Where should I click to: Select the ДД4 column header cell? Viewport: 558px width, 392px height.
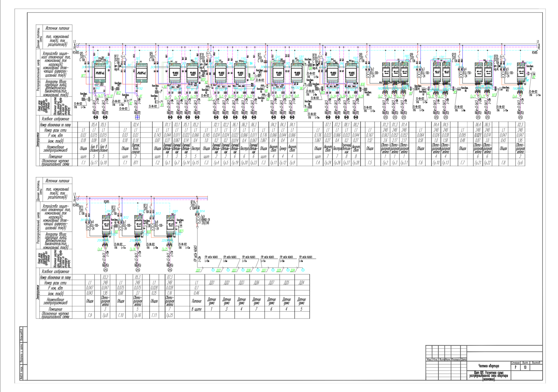[x=302, y=282]
